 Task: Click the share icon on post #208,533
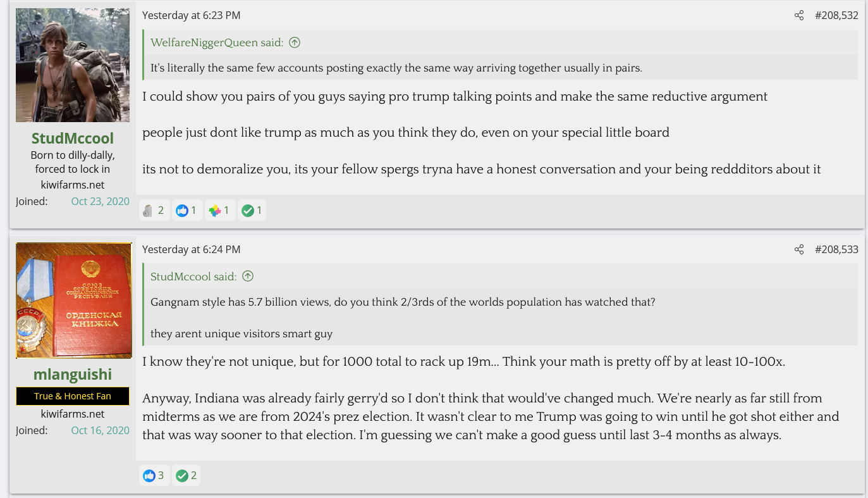tap(799, 249)
